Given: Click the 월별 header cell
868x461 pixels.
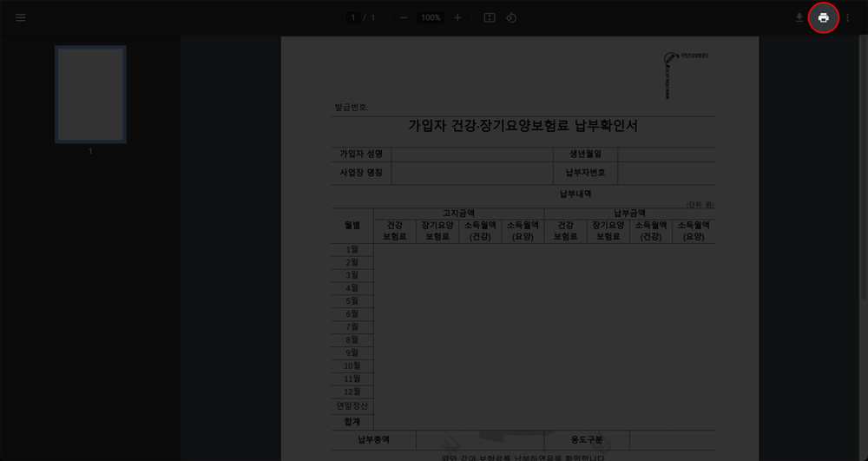Looking at the screenshot, I should coord(352,225).
